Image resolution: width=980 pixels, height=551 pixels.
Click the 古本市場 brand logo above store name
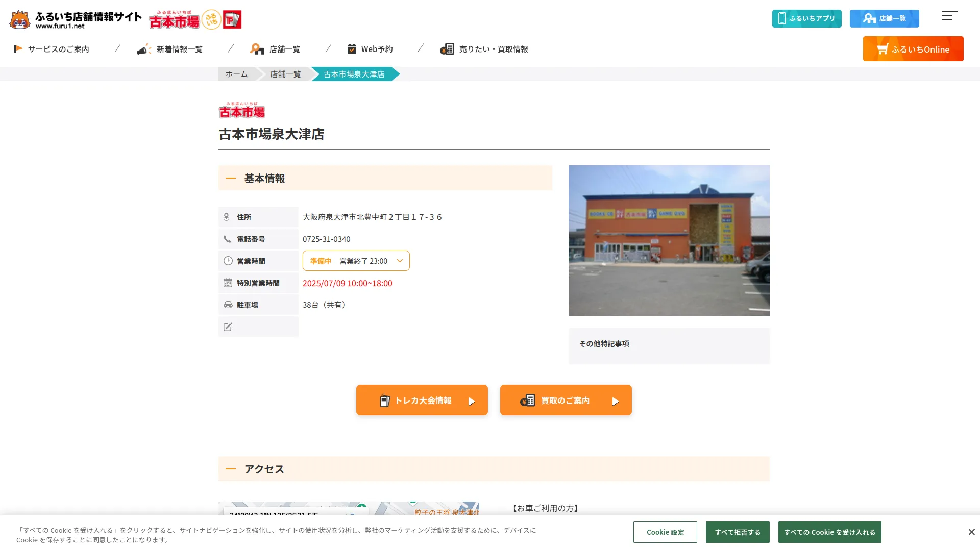coord(242,110)
